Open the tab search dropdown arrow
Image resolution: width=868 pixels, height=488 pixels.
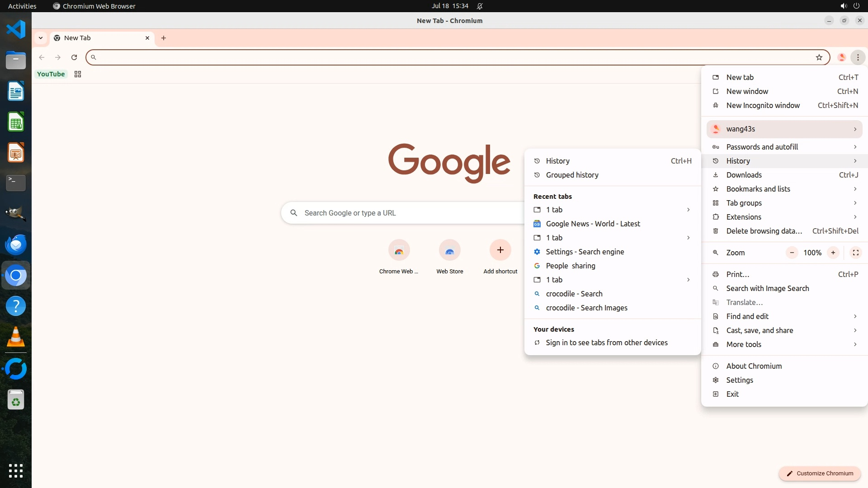click(x=41, y=38)
